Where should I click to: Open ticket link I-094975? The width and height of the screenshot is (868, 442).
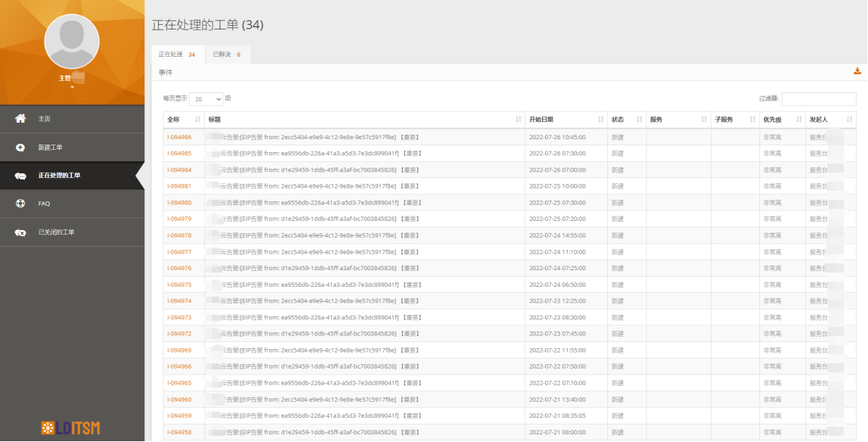pos(179,285)
